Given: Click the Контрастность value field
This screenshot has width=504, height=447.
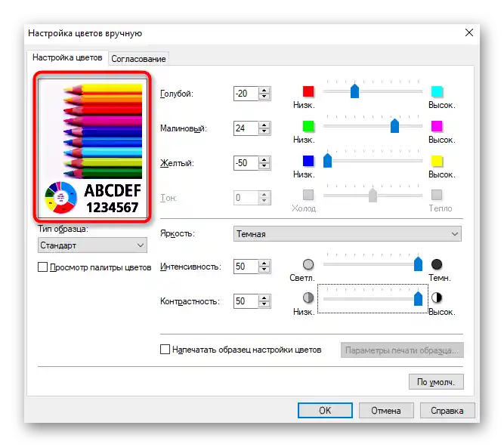Looking at the screenshot, I should (x=246, y=301).
